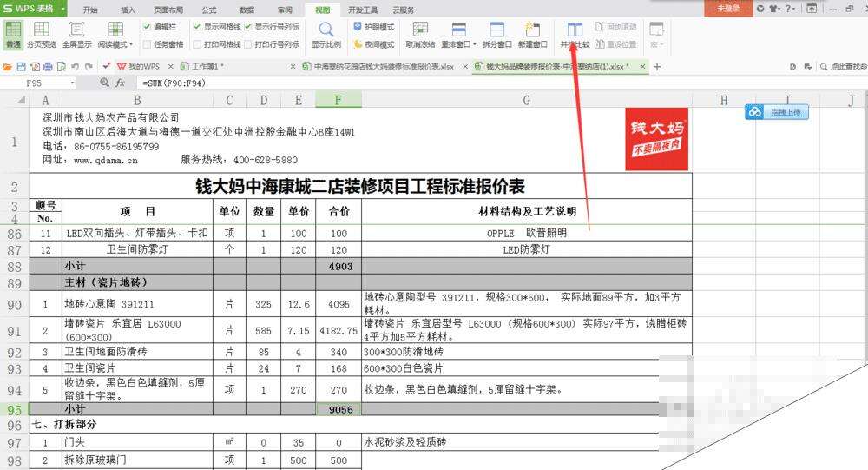
Task: Open the name box dropdown arrow
Action: tap(72, 83)
